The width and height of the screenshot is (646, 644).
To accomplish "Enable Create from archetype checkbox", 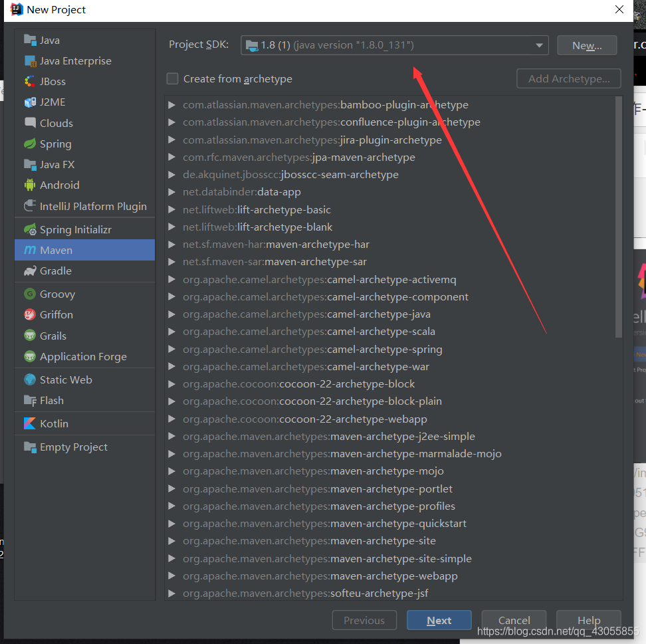I will click(x=172, y=78).
